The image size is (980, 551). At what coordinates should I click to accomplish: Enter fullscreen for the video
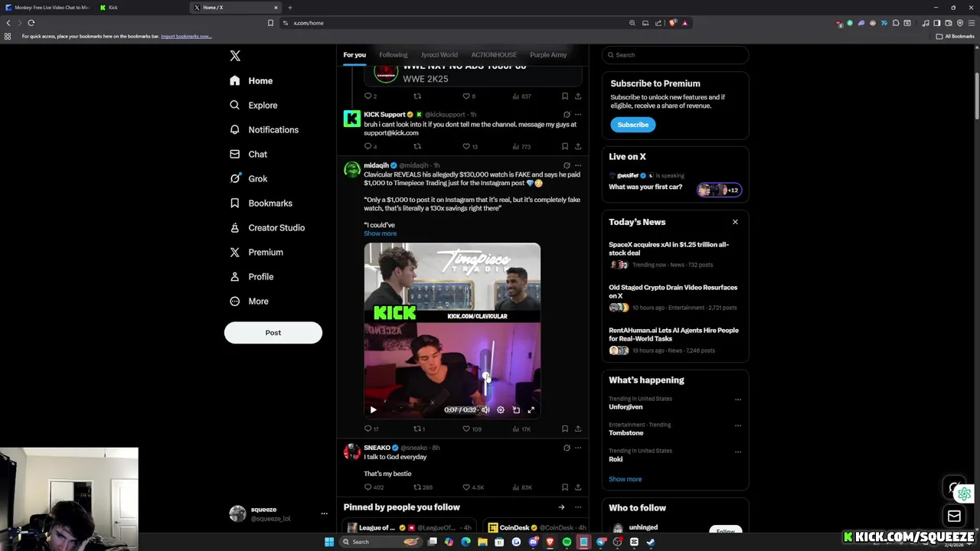531,410
